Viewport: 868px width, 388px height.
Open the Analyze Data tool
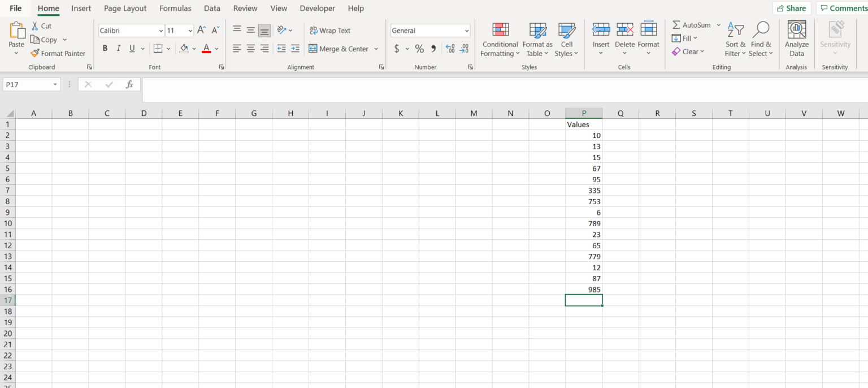[797, 38]
